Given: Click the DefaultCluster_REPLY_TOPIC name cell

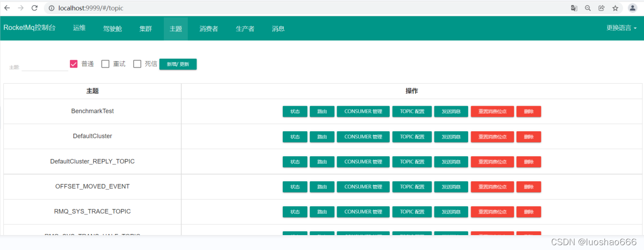Looking at the screenshot, I should tap(92, 162).
